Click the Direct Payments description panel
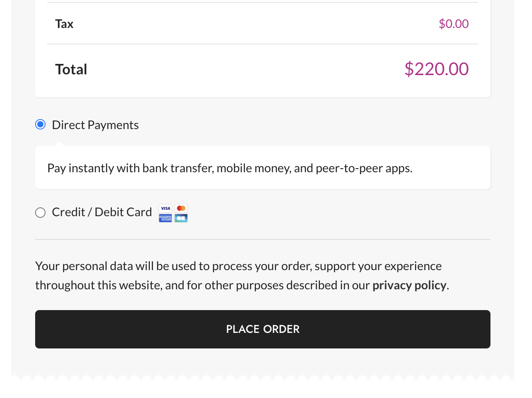The width and height of the screenshot is (532, 398). pyautogui.click(x=262, y=167)
